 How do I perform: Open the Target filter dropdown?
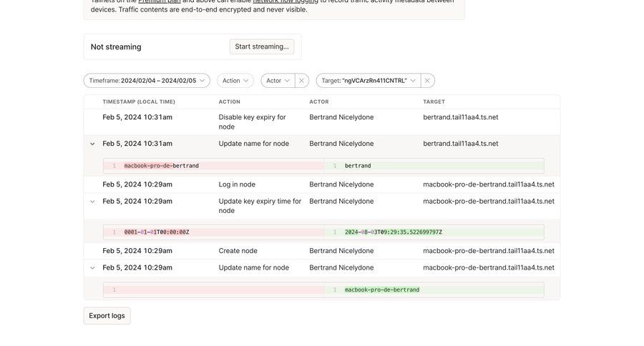click(x=369, y=81)
